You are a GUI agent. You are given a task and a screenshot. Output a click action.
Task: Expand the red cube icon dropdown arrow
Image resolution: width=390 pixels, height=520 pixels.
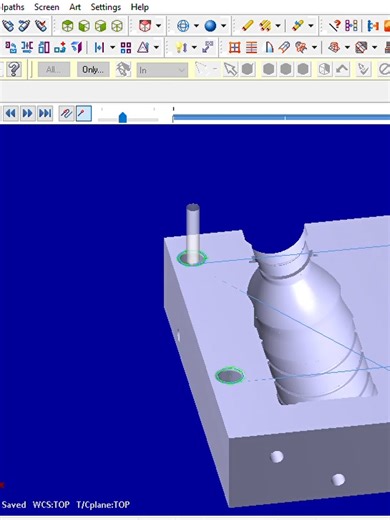pyautogui.click(x=158, y=26)
